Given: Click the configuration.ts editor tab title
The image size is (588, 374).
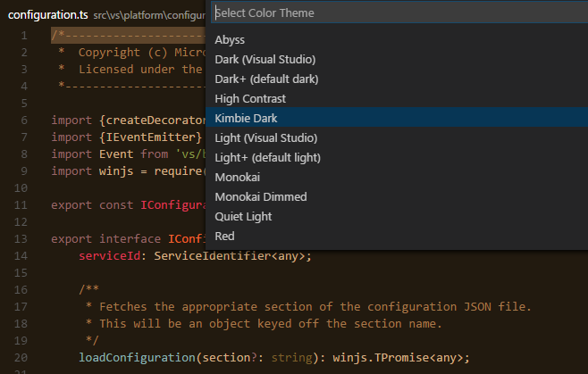Looking at the screenshot, I should [46, 15].
